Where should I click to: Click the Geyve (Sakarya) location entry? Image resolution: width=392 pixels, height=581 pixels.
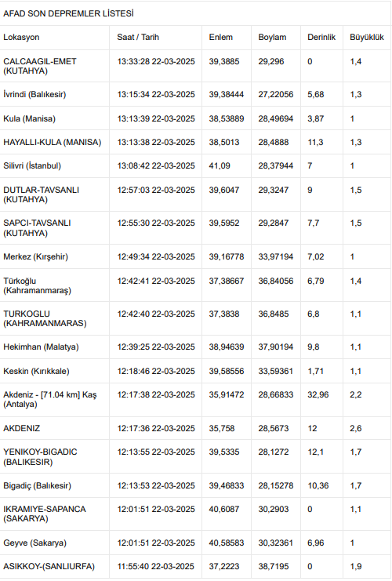coord(34,543)
